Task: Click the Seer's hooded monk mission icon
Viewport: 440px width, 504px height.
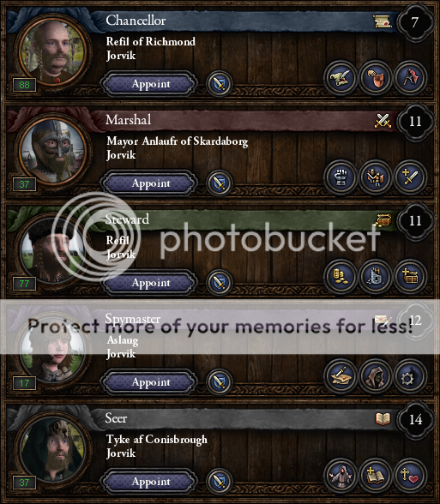Action: point(341,476)
